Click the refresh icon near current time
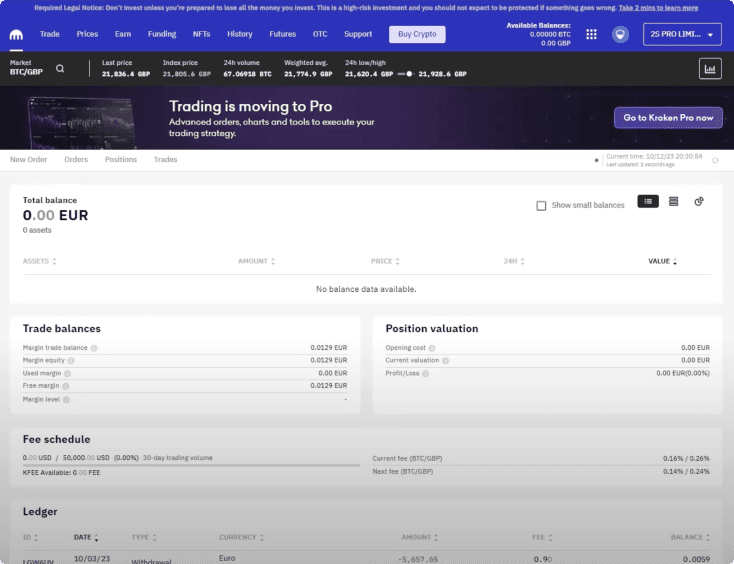This screenshot has width=734, height=564. pyautogui.click(x=715, y=161)
